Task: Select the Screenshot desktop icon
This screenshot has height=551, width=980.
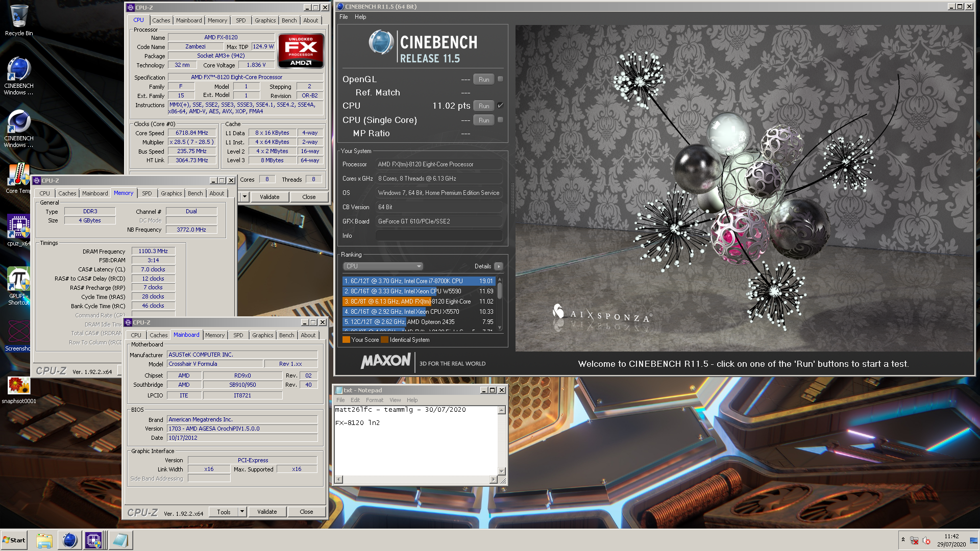Action: [x=19, y=336]
